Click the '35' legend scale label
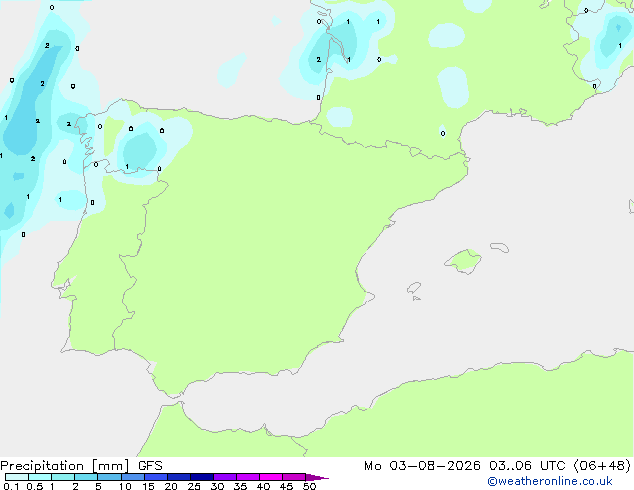 pos(240,486)
